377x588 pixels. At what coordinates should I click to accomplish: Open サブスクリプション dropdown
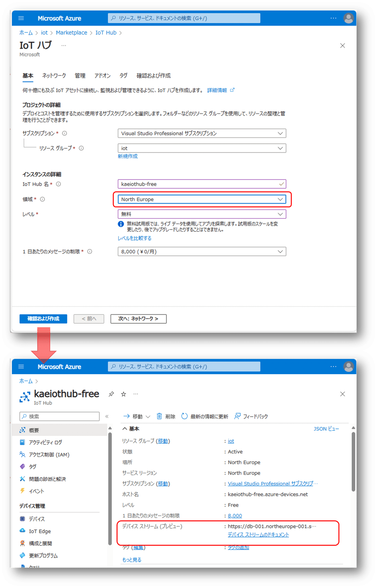coord(202,133)
